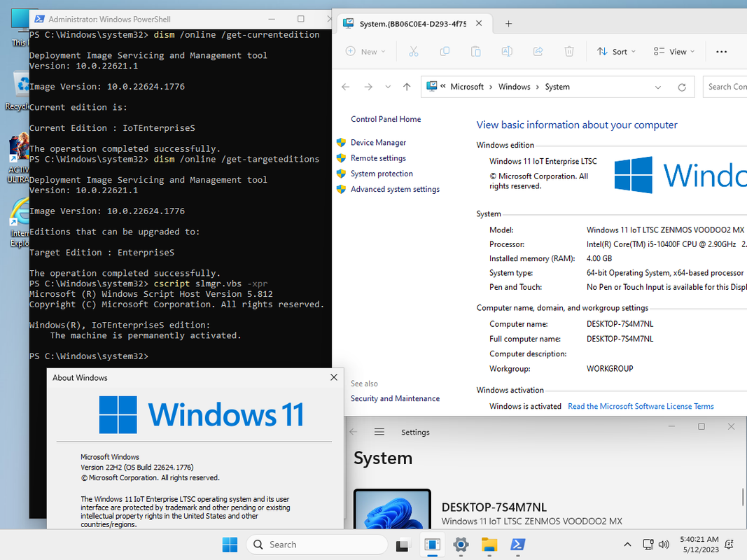Expand the address bar history dropdown

click(658, 87)
